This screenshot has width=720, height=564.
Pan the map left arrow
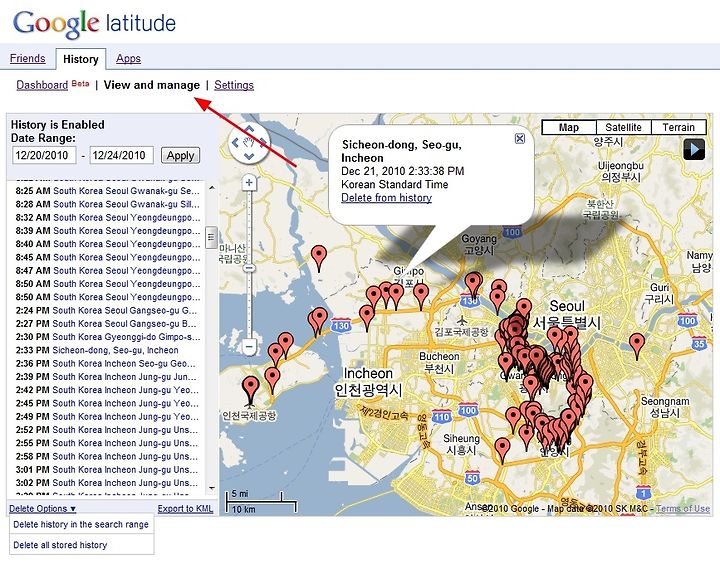235,143
